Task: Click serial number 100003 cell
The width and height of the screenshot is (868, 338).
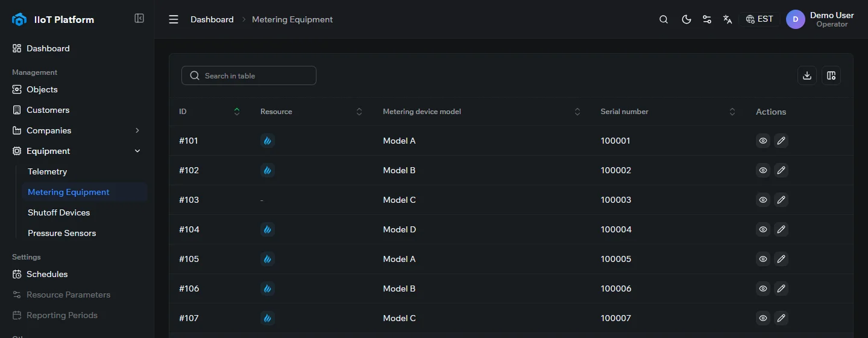Action: click(x=616, y=200)
